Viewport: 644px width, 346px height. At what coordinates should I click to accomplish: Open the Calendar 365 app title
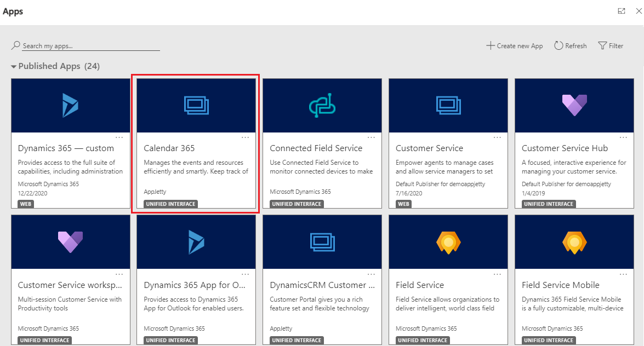[169, 148]
